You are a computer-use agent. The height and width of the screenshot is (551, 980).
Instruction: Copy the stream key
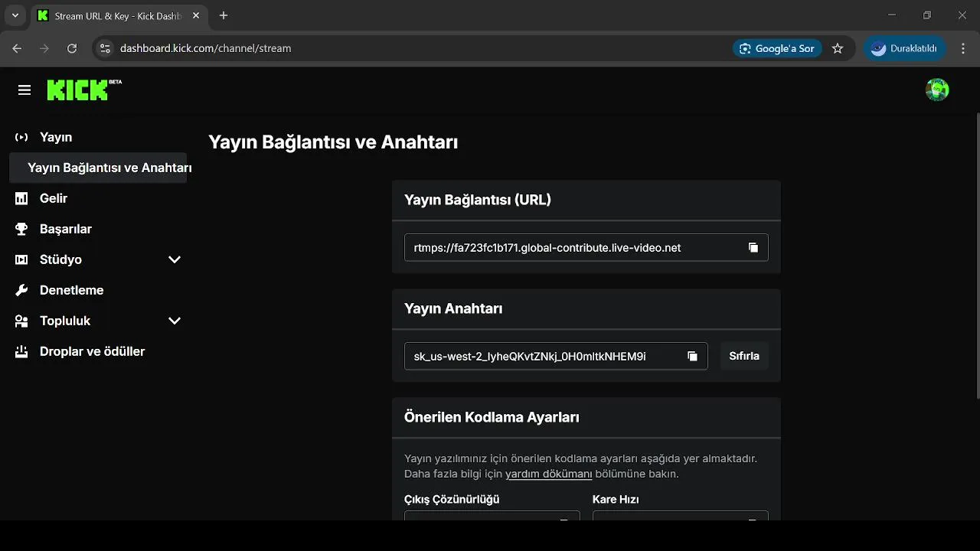(692, 357)
